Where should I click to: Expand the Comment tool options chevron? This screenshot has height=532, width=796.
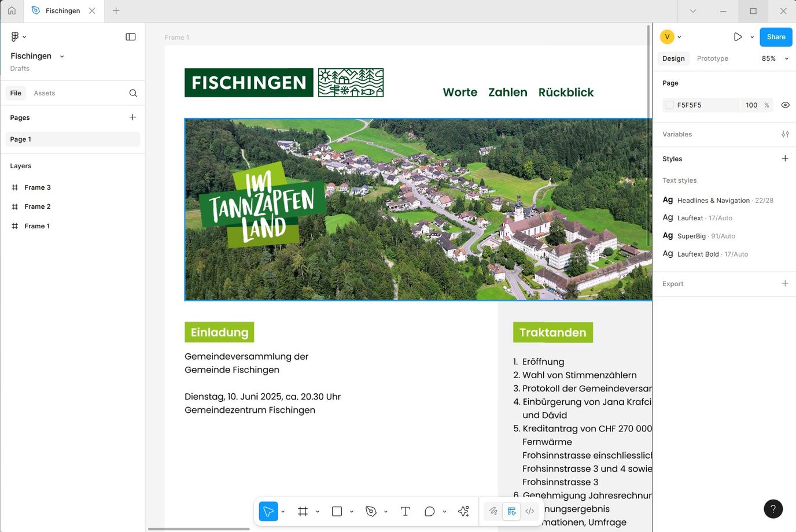point(444,511)
